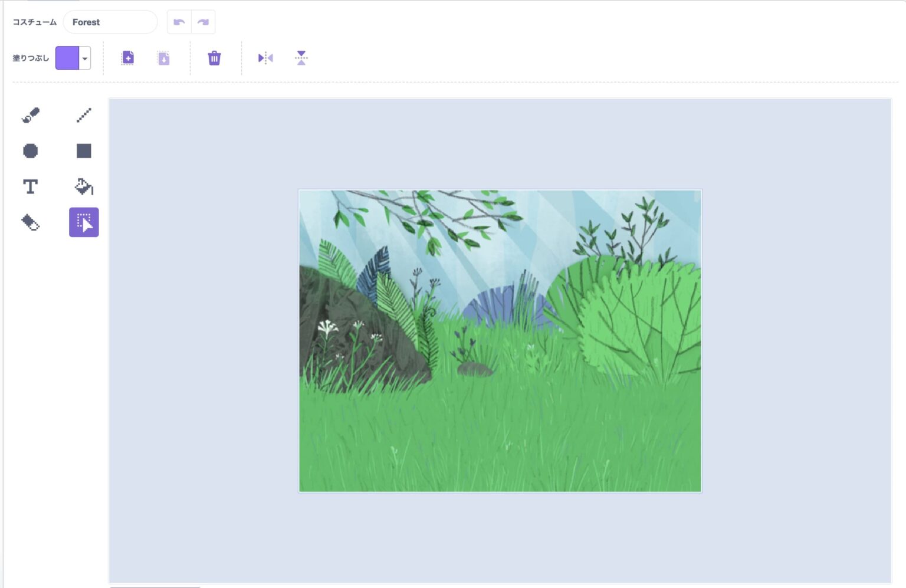Click the active Select marquee tool
Viewport: 906px width, 588px height.
(x=84, y=222)
